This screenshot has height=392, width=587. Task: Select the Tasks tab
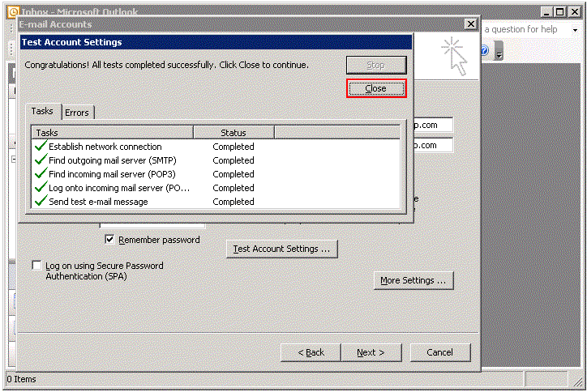click(x=42, y=111)
